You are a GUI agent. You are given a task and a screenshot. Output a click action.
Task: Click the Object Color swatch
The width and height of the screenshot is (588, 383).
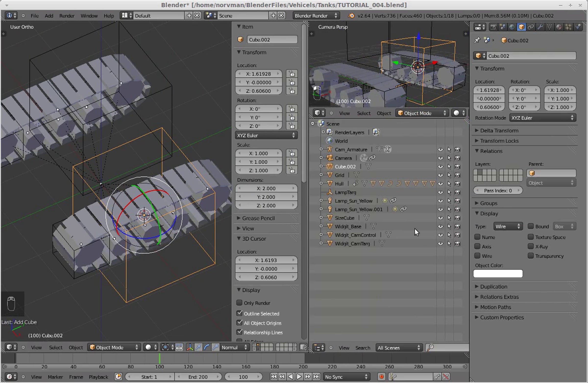click(498, 274)
